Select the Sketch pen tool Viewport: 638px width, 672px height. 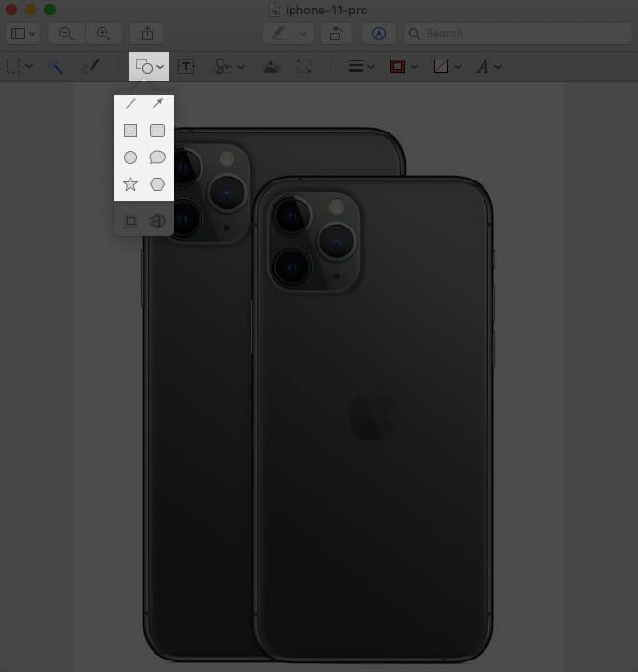[x=90, y=66]
